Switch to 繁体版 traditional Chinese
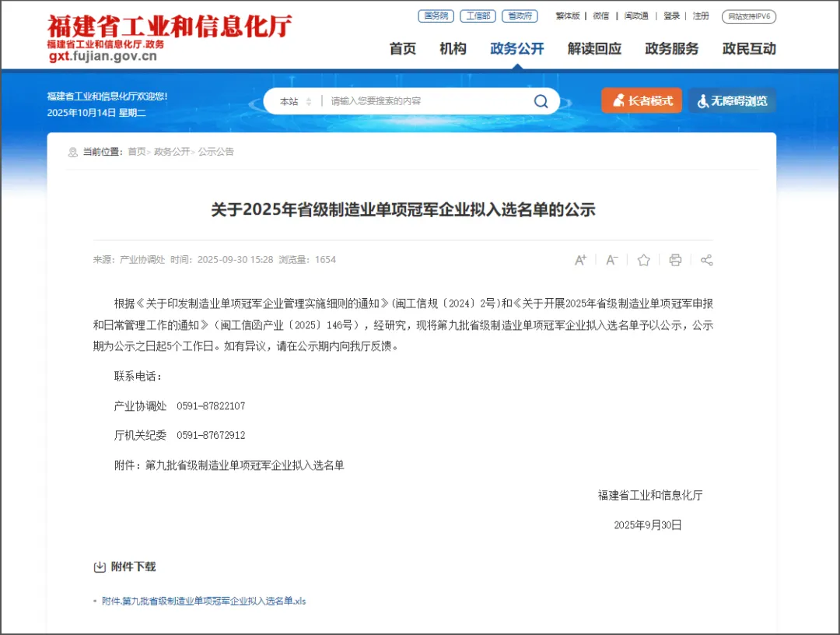 tap(567, 16)
